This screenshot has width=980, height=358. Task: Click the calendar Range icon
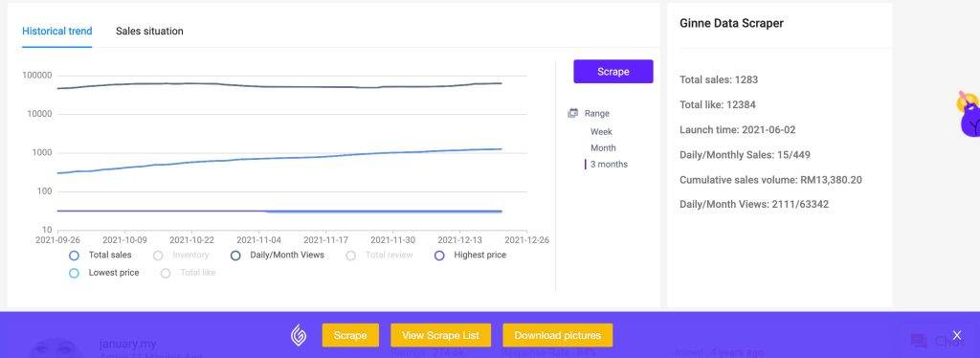click(x=572, y=113)
